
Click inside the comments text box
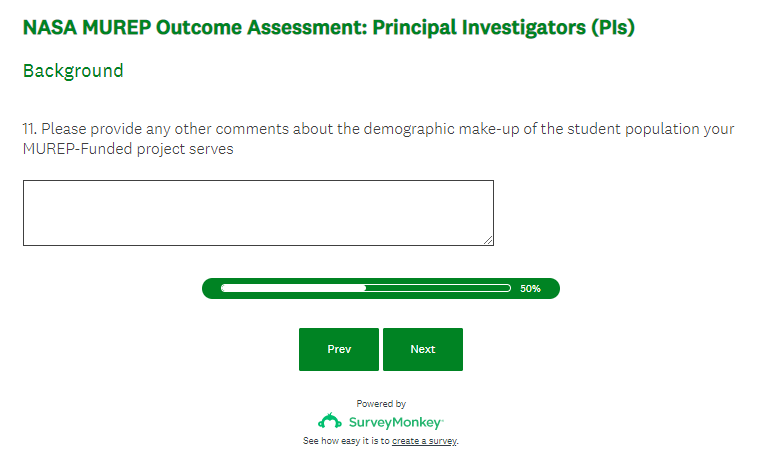pyautogui.click(x=258, y=212)
